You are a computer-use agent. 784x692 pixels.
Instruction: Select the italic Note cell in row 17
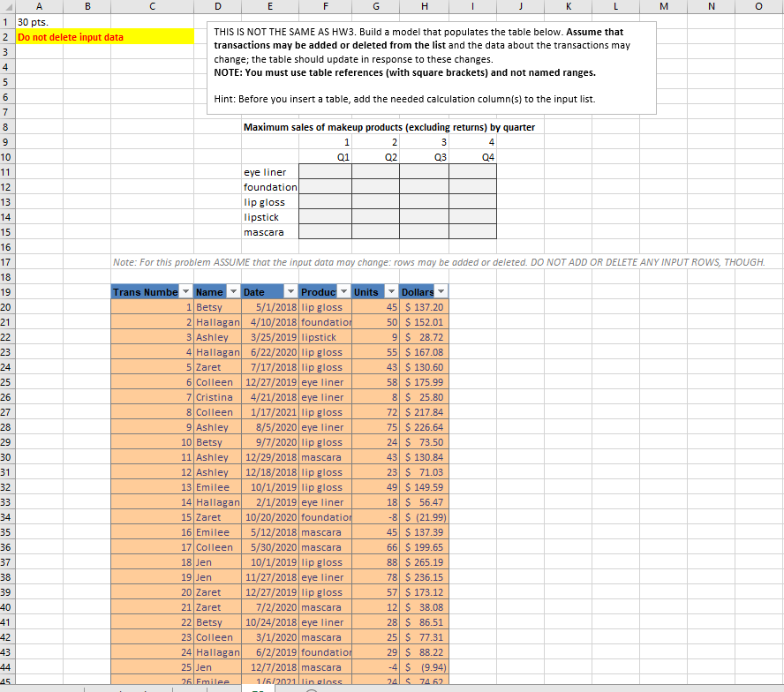pos(439,262)
